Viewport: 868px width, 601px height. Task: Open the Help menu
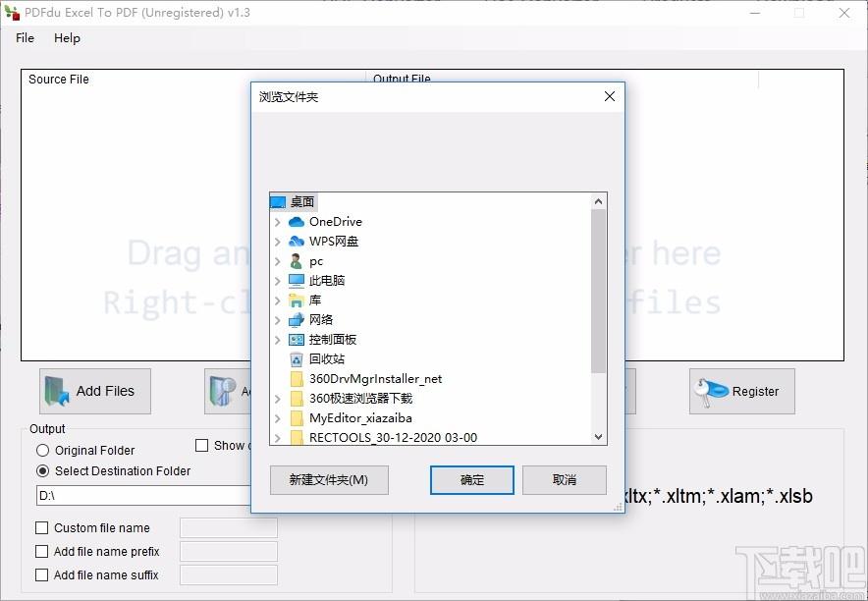[67, 38]
